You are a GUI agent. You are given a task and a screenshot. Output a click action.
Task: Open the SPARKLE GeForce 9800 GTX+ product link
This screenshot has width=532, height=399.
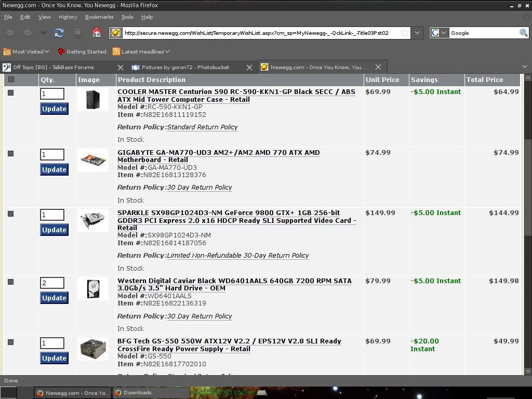point(236,220)
